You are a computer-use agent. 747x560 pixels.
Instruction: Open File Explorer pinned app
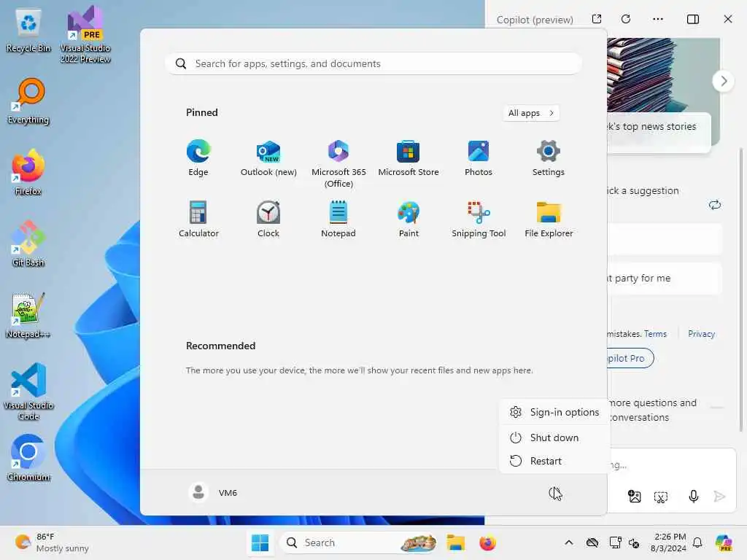pyautogui.click(x=549, y=219)
